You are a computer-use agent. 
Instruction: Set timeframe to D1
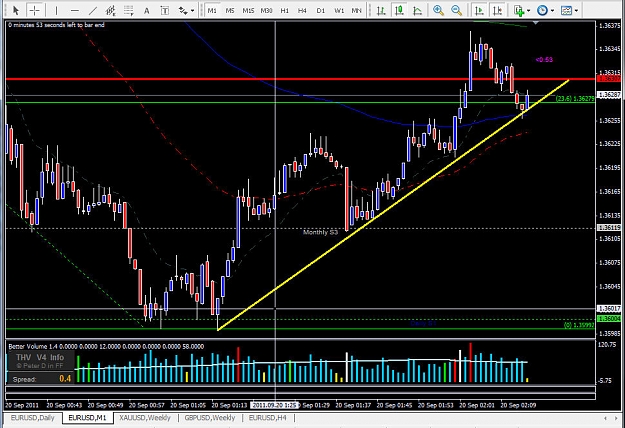pos(320,10)
